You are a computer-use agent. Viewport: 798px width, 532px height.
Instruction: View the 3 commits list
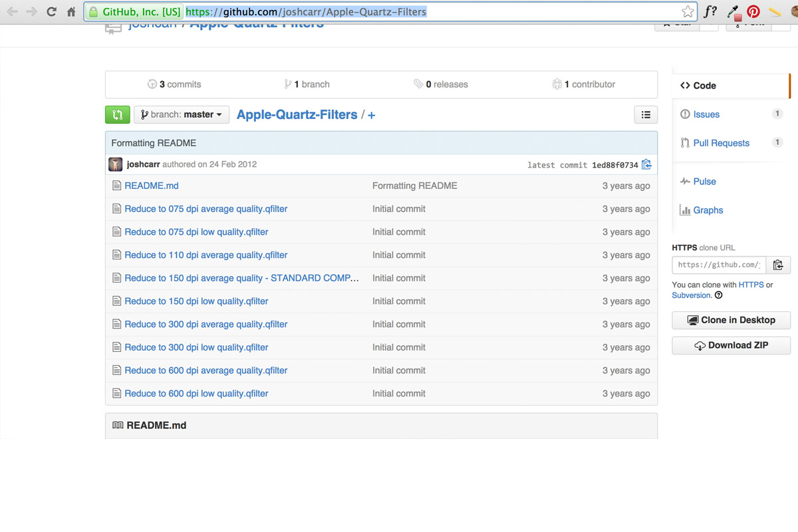click(174, 84)
